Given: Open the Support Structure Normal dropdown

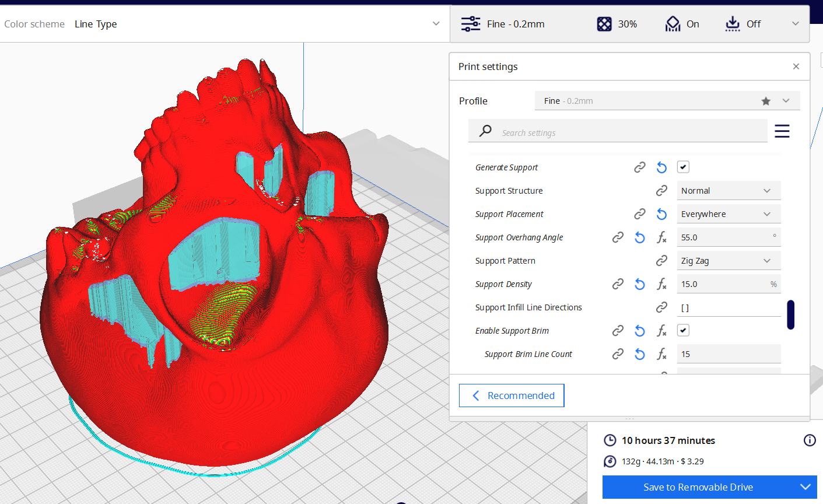Looking at the screenshot, I should [729, 191].
